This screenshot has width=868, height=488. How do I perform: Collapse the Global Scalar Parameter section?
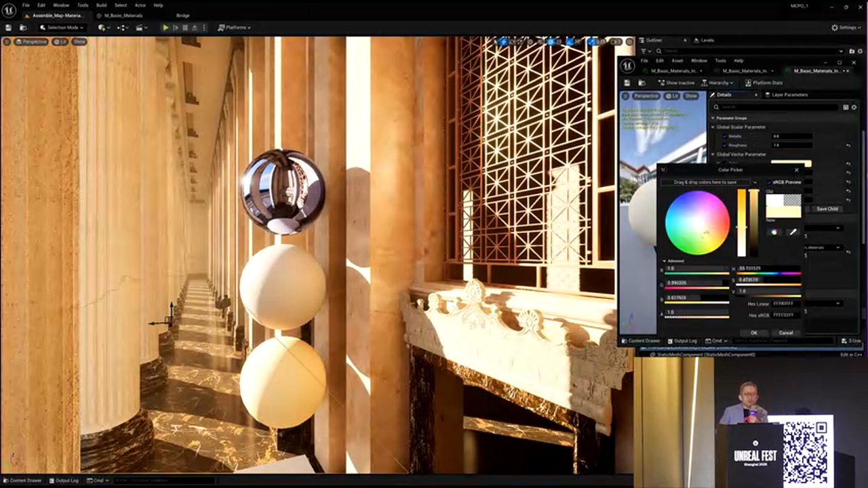(713, 127)
